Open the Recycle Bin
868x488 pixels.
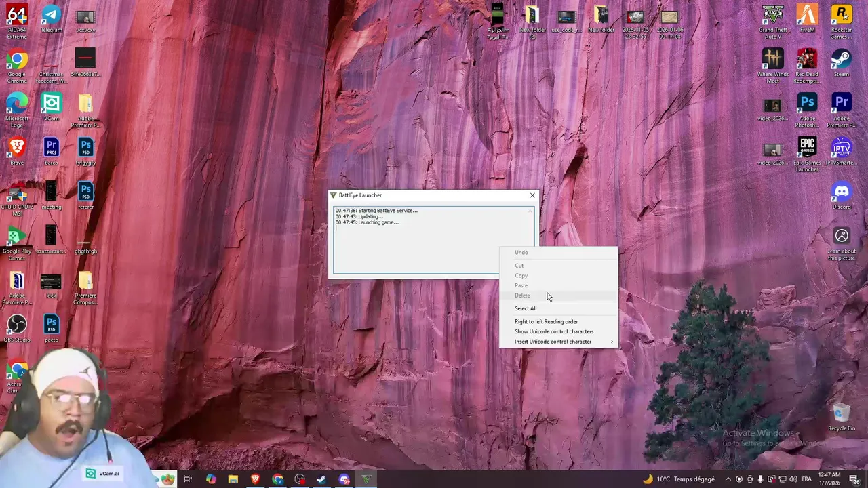tap(842, 417)
